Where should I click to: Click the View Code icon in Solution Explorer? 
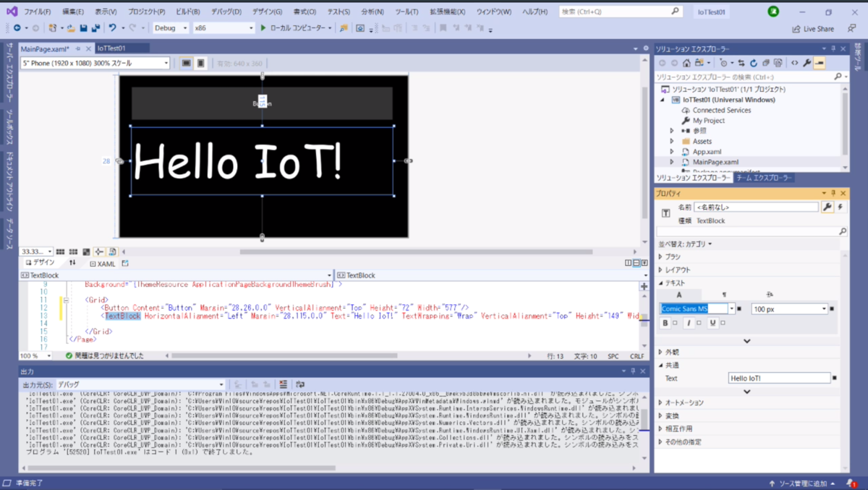(x=794, y=63)
